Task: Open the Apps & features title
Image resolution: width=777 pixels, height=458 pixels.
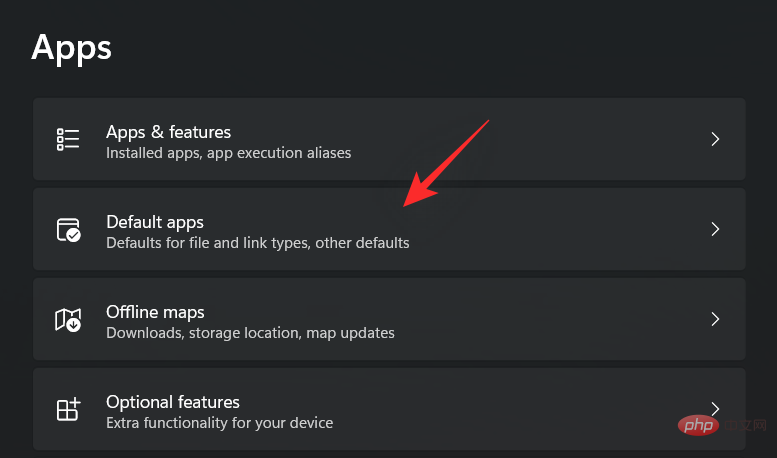Action: pos(168,132)
